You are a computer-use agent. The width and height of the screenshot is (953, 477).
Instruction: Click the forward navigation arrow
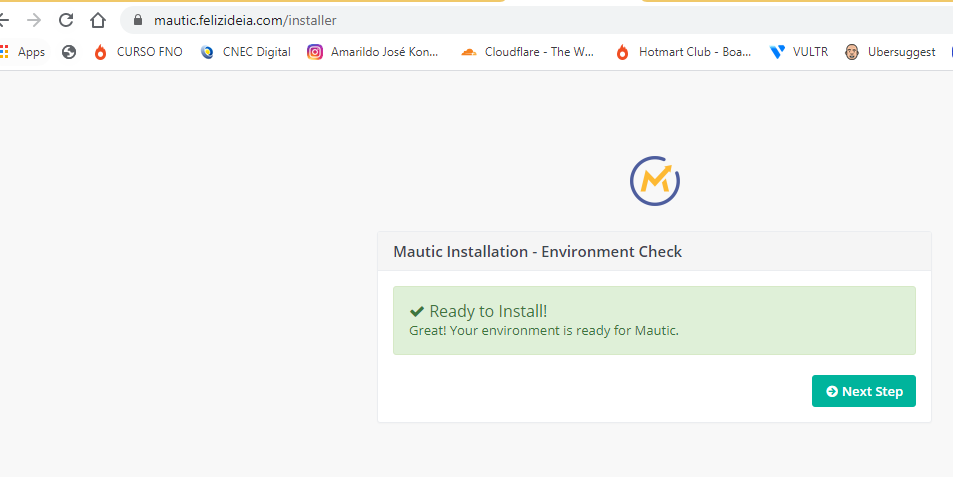(34, 20)
